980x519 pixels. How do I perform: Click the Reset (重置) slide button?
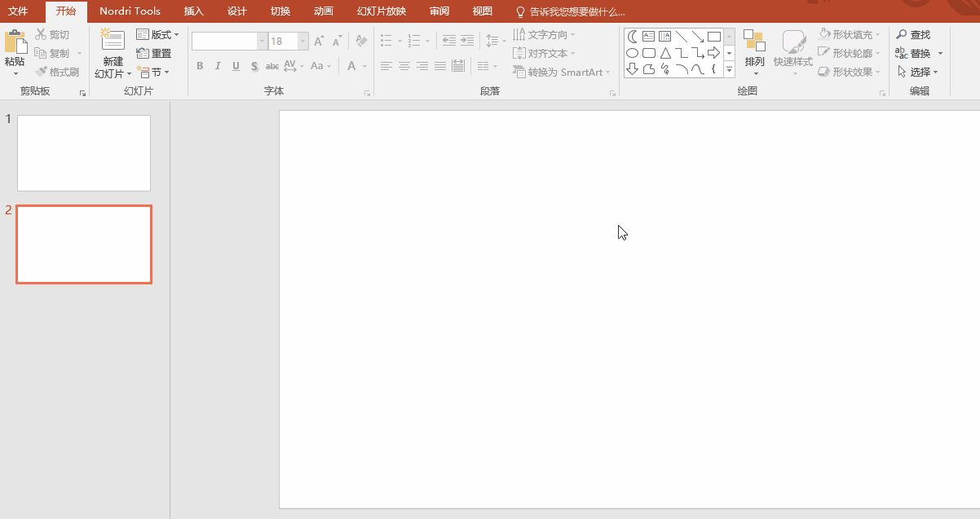154,53
